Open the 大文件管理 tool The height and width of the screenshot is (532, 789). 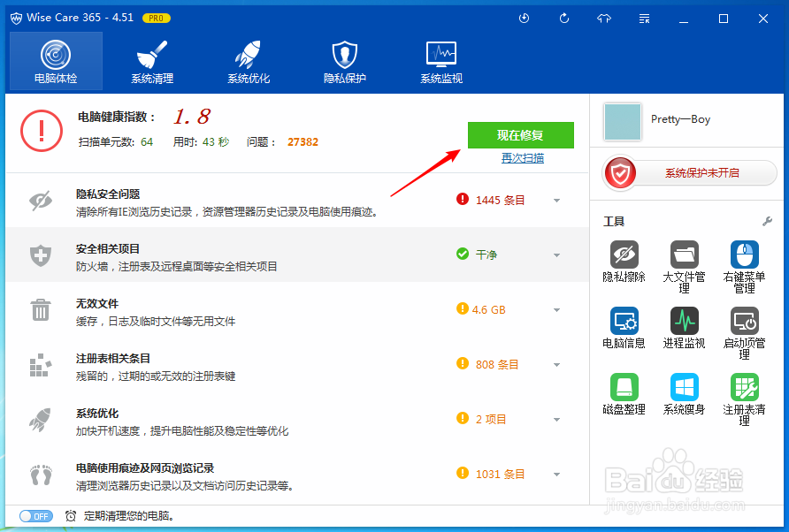[x=685, y=267]
